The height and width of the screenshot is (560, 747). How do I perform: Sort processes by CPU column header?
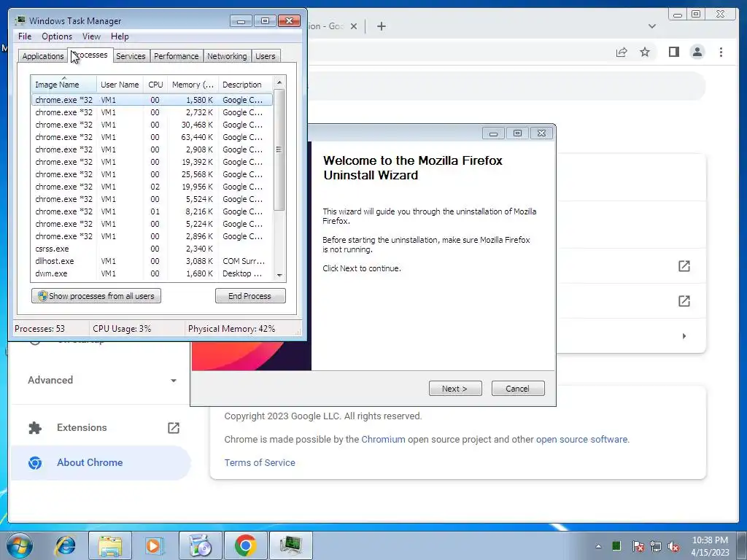click(155, 85)
